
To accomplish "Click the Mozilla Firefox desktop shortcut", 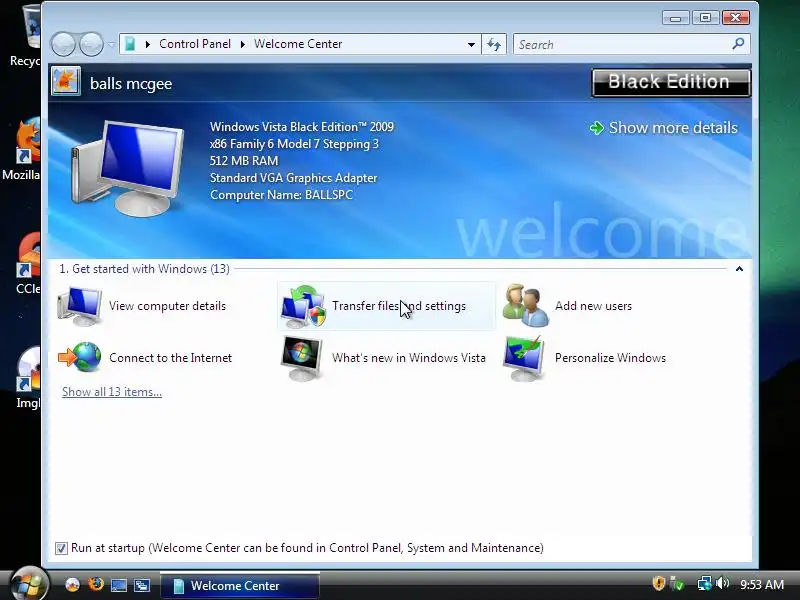I will [23, 149].
